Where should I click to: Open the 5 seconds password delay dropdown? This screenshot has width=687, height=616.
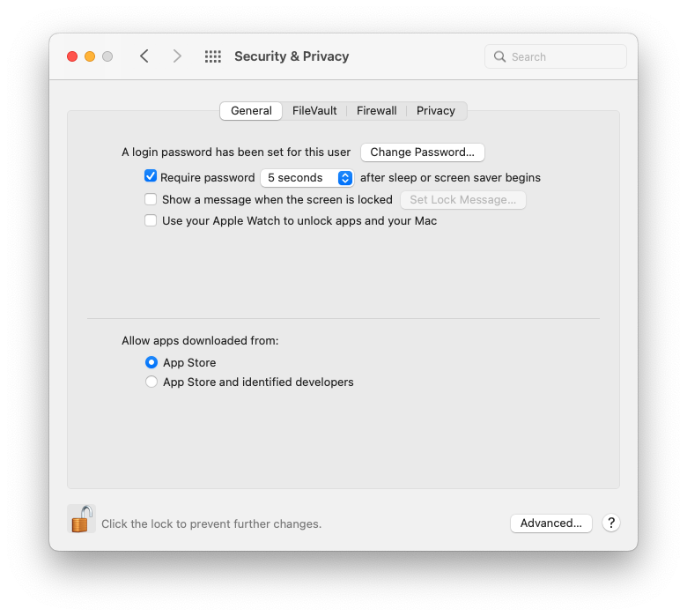point(307,177)
